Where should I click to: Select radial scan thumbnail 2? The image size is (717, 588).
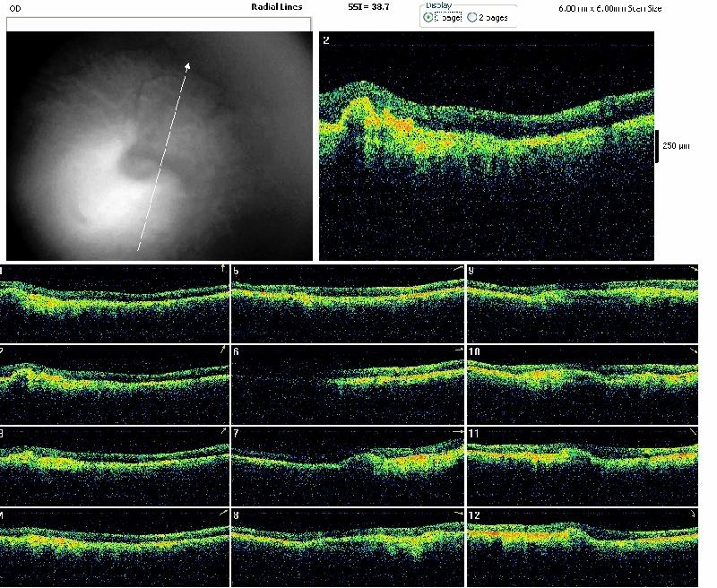click(115, 385)
